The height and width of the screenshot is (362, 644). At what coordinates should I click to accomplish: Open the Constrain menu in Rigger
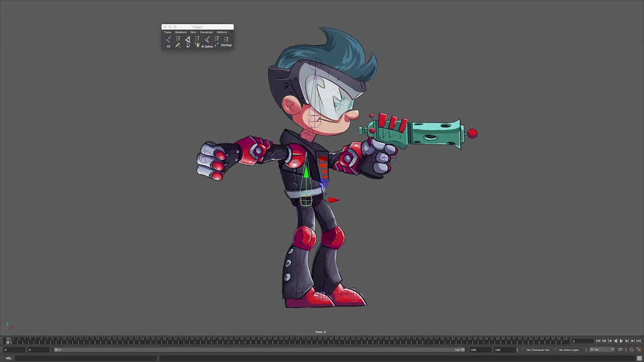point(206,32)
